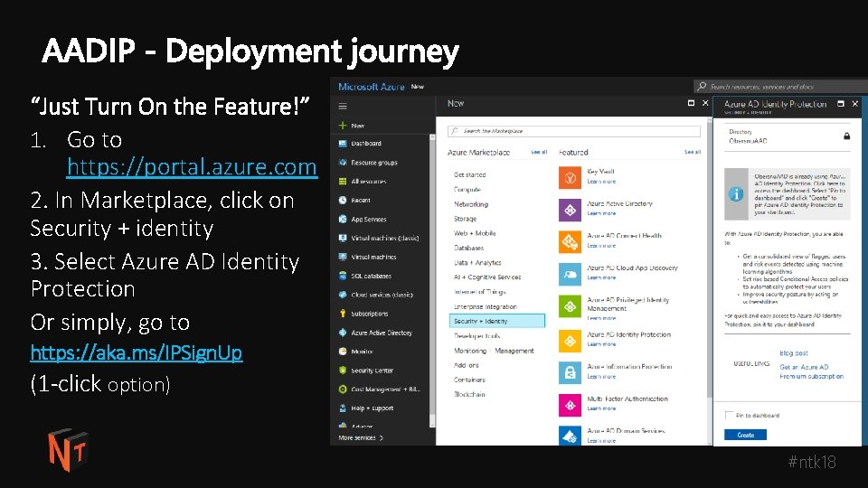The image size is (868, 488).
Task: Click the Create button
Action: coord(745,435)
